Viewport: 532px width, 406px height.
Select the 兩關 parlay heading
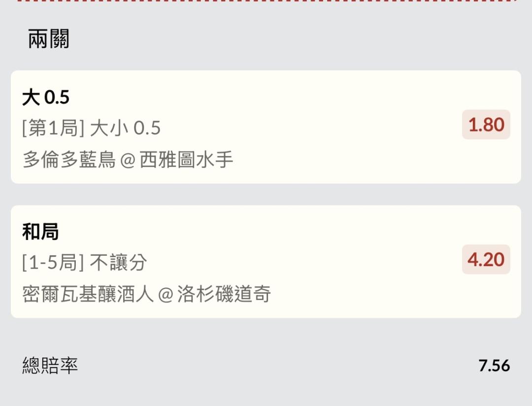click(48, 39)
